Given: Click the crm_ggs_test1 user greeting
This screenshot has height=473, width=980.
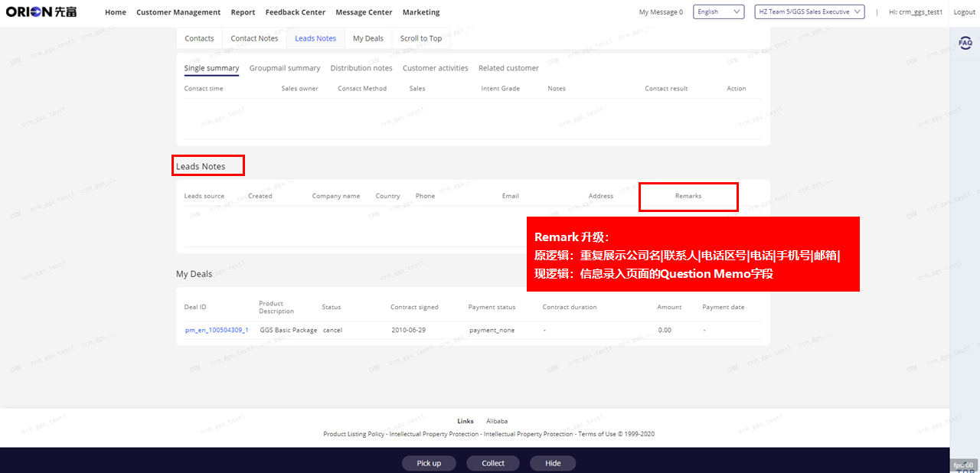Looking at the screenshot, I should [x=916, y=12].
